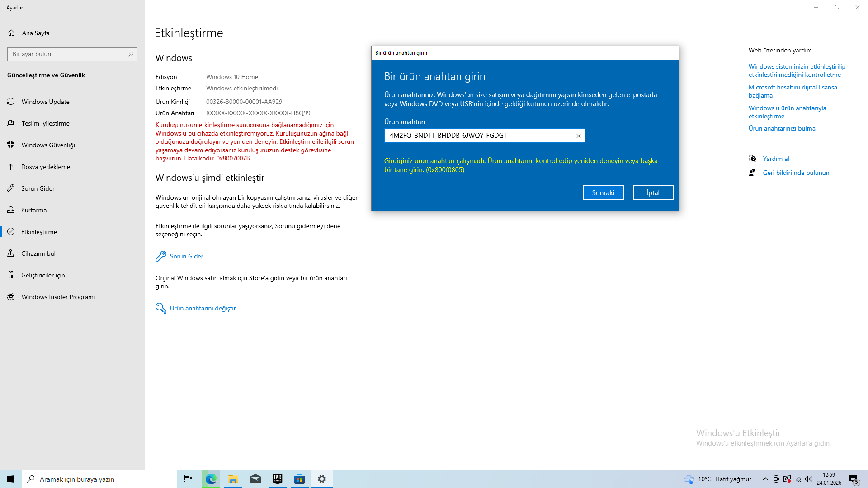The width and height of the screenshot is (868, 488).
Task: Open 'Microsoft hesabını dijital lisansa bağlama' link
Action: pyautogui.click(x=793, y=91)
